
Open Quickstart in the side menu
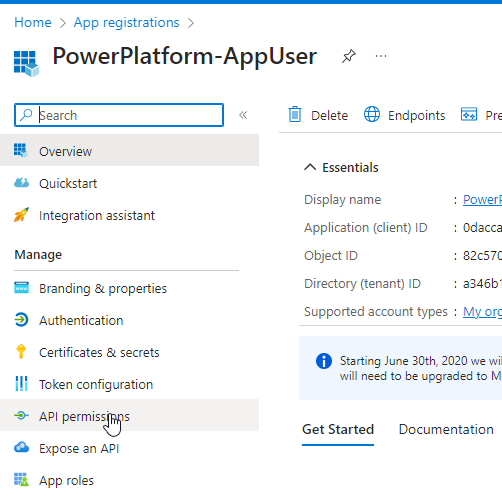(129, 183)
